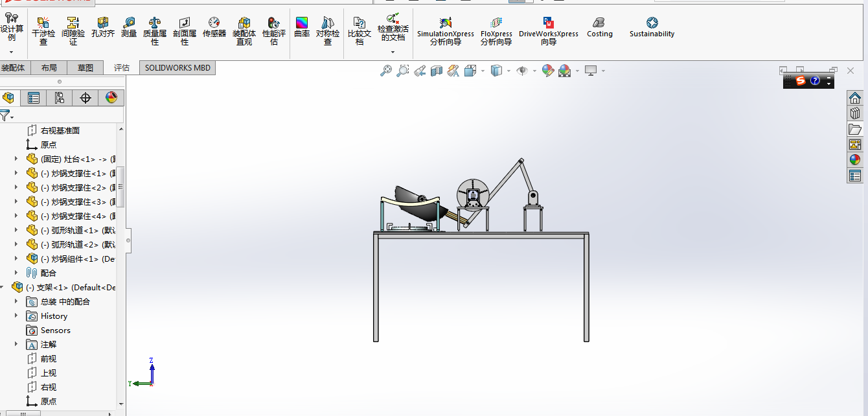Switch to the 评估 tab
The height and width of the screenshot is (416, 868).
click(x=122, y=67)
